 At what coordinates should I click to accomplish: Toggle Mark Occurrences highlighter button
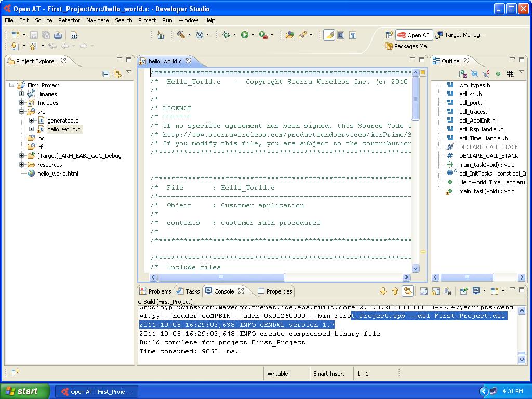329,35
